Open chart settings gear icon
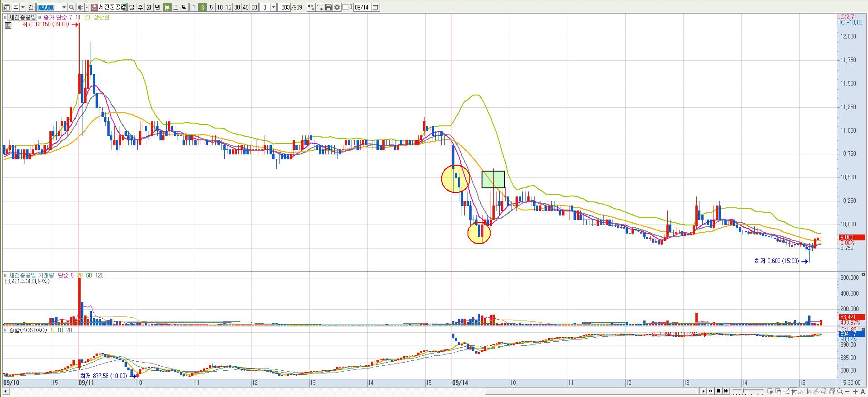Image resolution: width=868 pixels, height=397 pixels. click(336, 7)
